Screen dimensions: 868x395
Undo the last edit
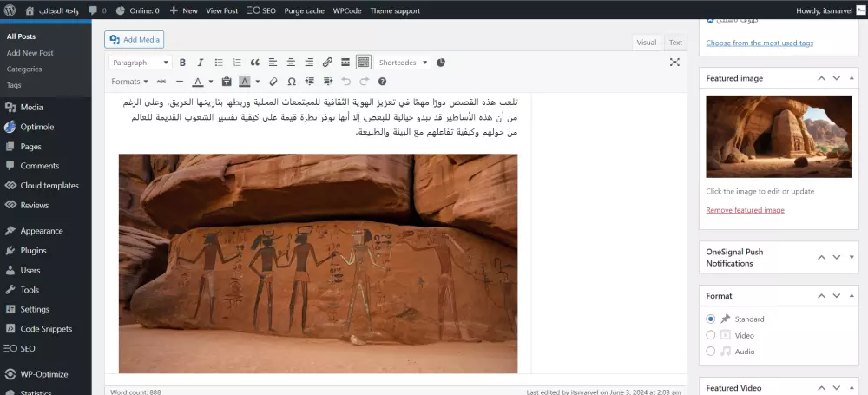point(346,82)
